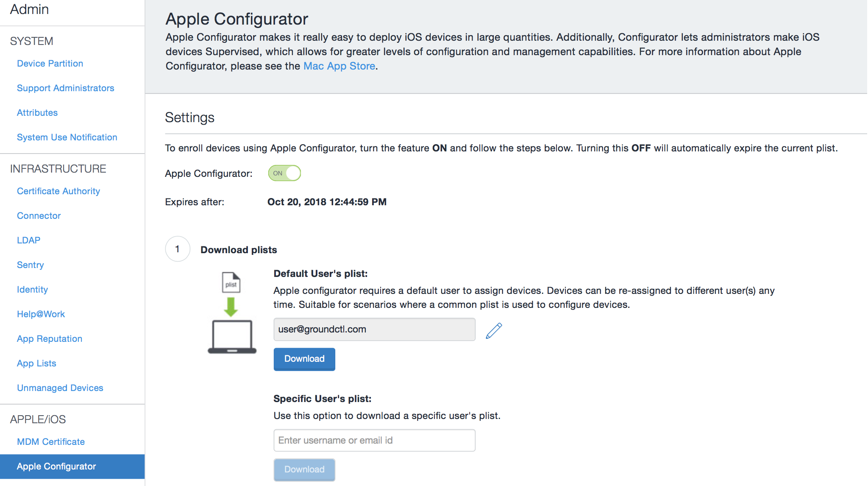Image resolution: width=868 pixels, height=486 pixels.
Task: Select the Apple Configurator sidebar item
Action: [x=56, y=466]
